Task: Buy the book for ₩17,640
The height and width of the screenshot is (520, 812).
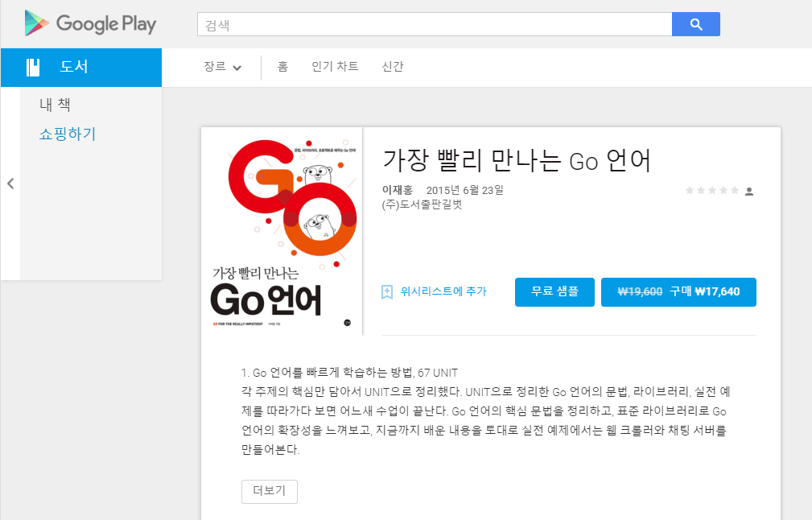Action: coord(678,291)
